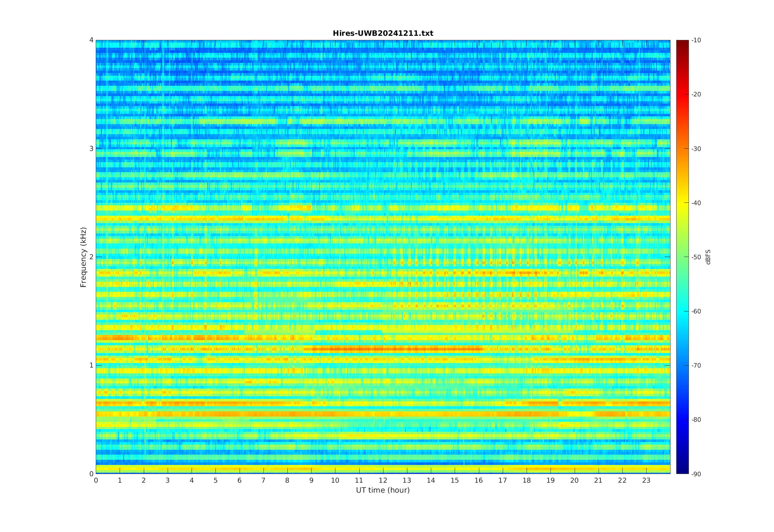Click the -40 colorbar tick label
The width and height of the screenshot is (774, 532).
click(x=696, y=203)
